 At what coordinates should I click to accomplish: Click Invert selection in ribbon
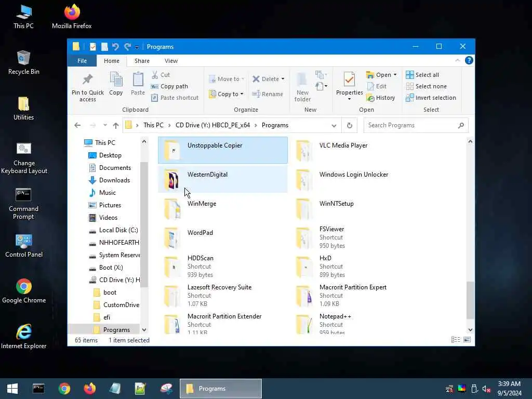tap(431, 98)
